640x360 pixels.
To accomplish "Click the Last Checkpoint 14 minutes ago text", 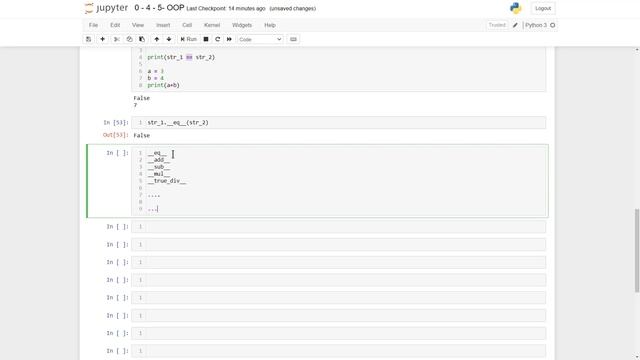I will (x=226, y=8).
